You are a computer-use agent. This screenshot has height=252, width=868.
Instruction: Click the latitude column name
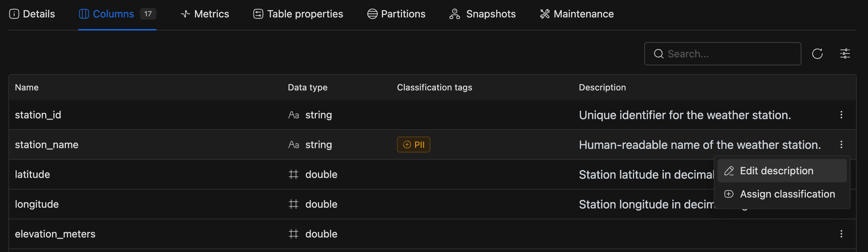[x=32, y=174]
